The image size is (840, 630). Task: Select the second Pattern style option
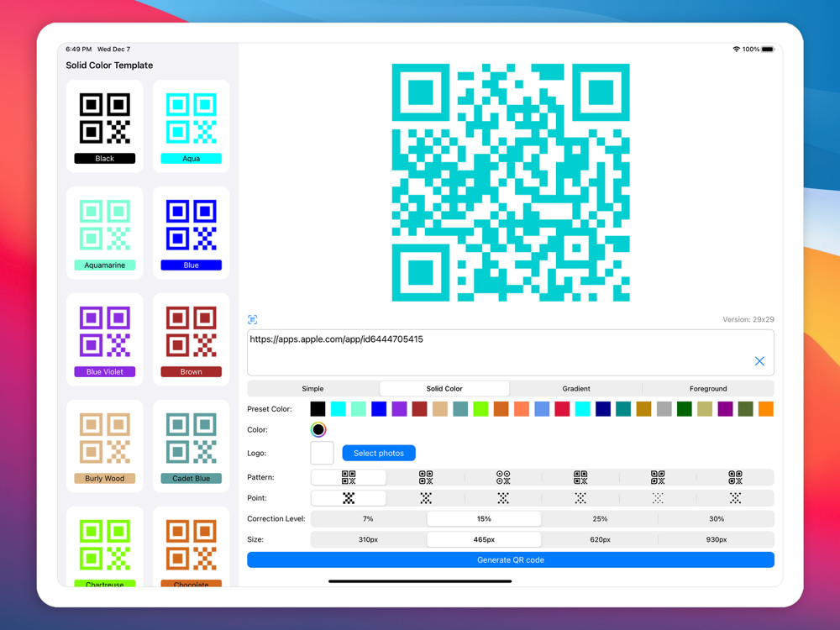pos(426,477)
